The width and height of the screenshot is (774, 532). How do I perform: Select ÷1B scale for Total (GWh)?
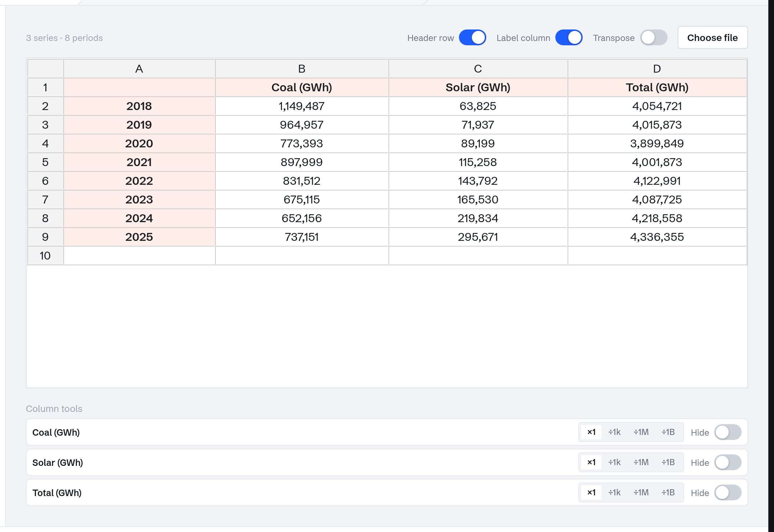point(668,492)
